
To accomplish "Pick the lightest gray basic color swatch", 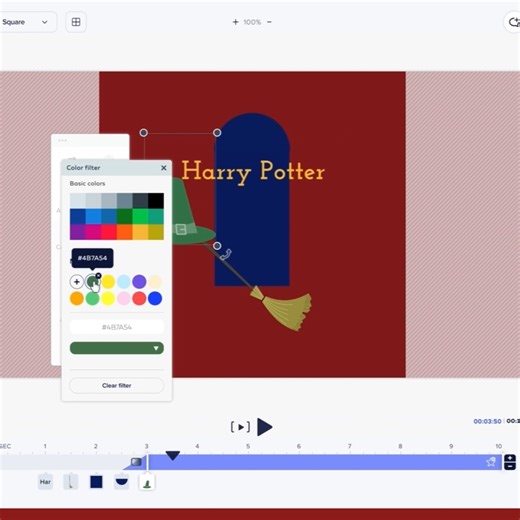I will coord(78,201).
